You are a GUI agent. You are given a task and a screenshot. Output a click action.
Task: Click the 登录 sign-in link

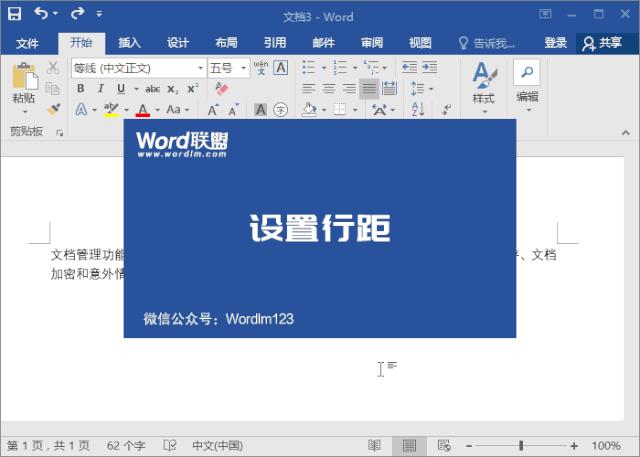click(x=556, y=42)
